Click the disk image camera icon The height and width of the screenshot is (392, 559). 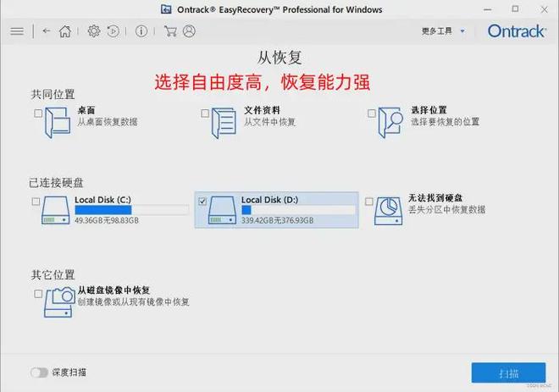[59, 302]
